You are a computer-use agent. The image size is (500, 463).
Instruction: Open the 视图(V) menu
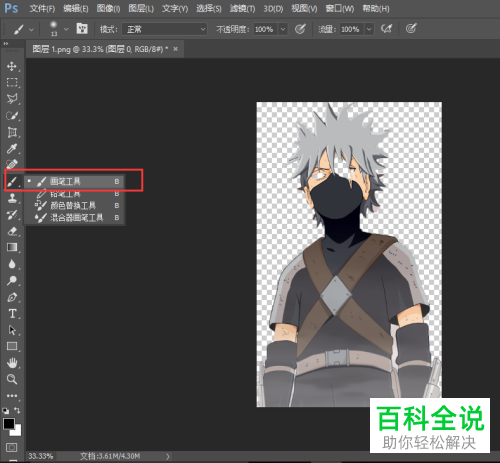point(304,9)
